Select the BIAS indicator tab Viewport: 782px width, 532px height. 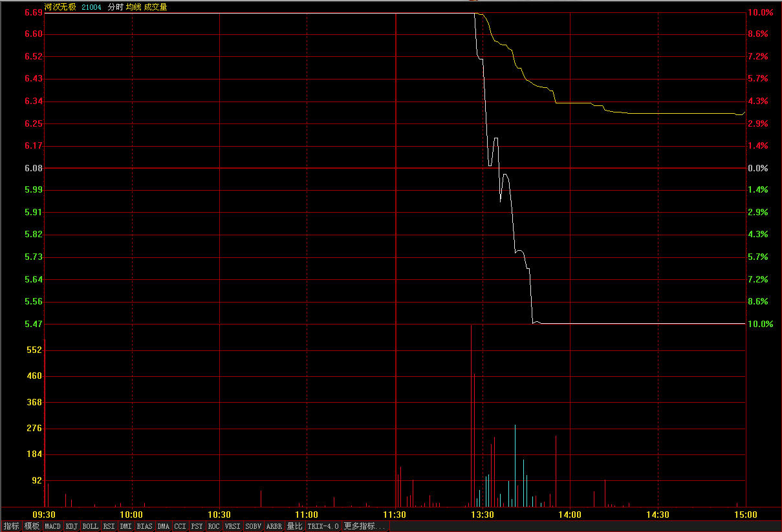[145, 526]
